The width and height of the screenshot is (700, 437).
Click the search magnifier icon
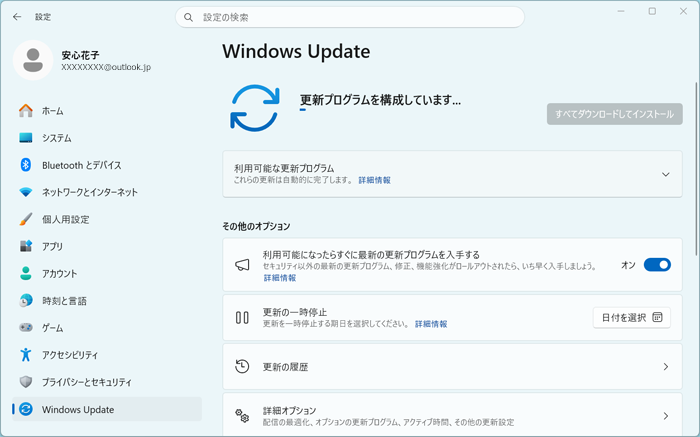click(188, 17)
